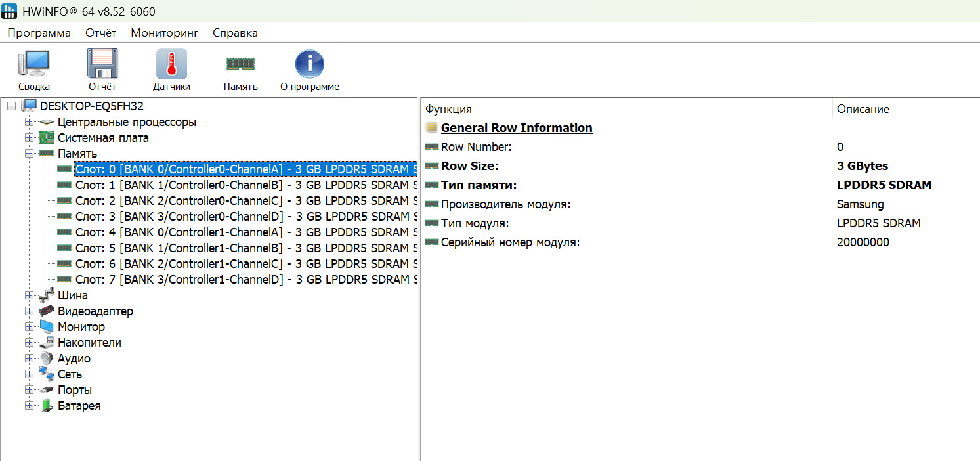This screenshot has height=461, width=980.
Task: Collapse the Память tree node
Action: coord(29,154)
